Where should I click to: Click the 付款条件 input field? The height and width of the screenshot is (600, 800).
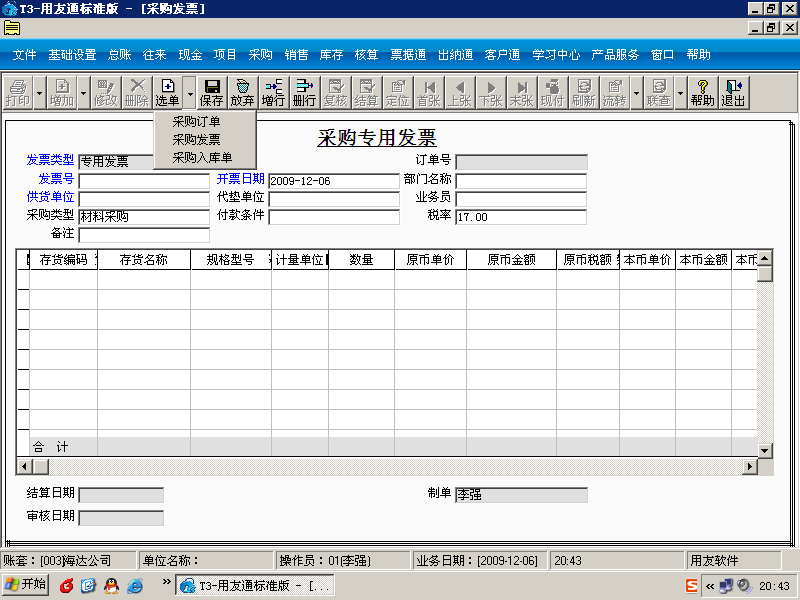coord(334,217)
